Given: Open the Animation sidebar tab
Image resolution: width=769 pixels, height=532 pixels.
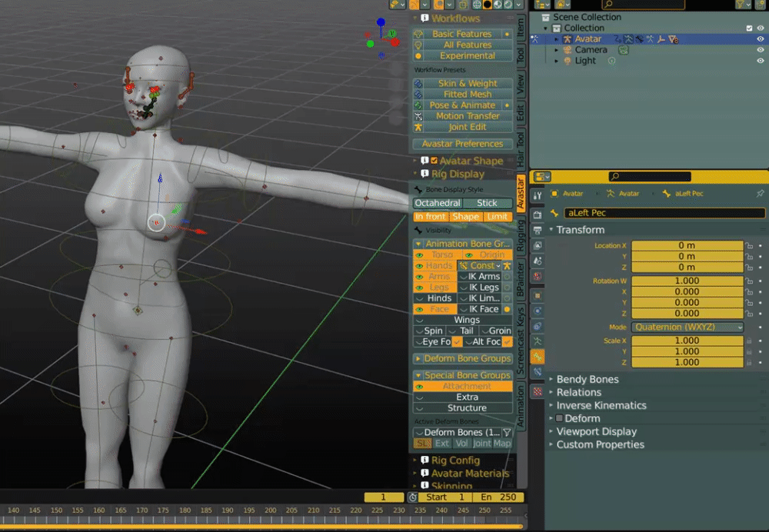Looking at the screenshot, I should [521, 407].
